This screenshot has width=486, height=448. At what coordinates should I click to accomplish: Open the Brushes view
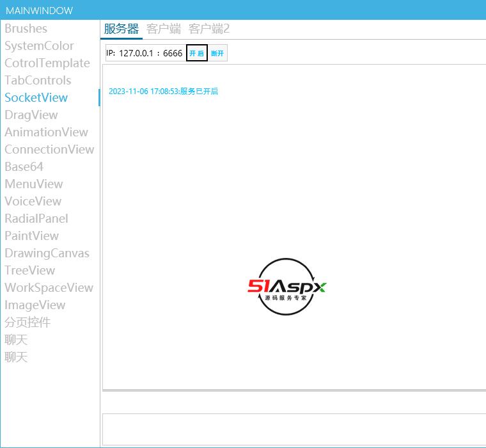[x=26, y=29]
